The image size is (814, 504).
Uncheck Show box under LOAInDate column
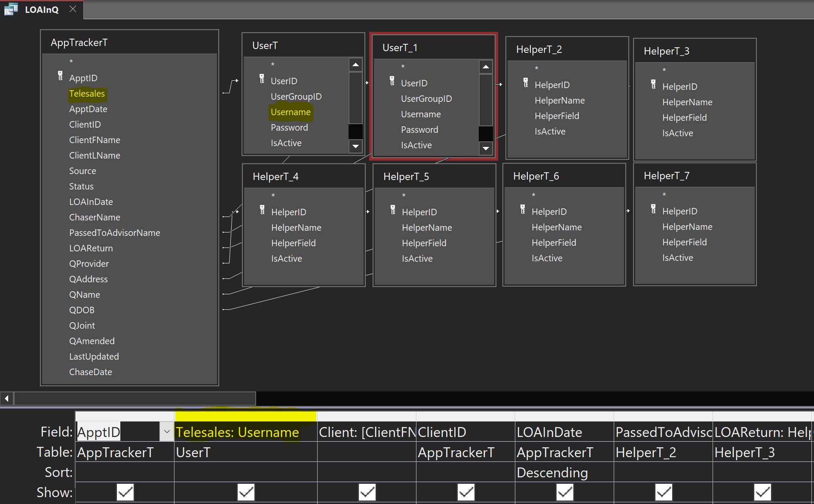(x=564, y=492)
